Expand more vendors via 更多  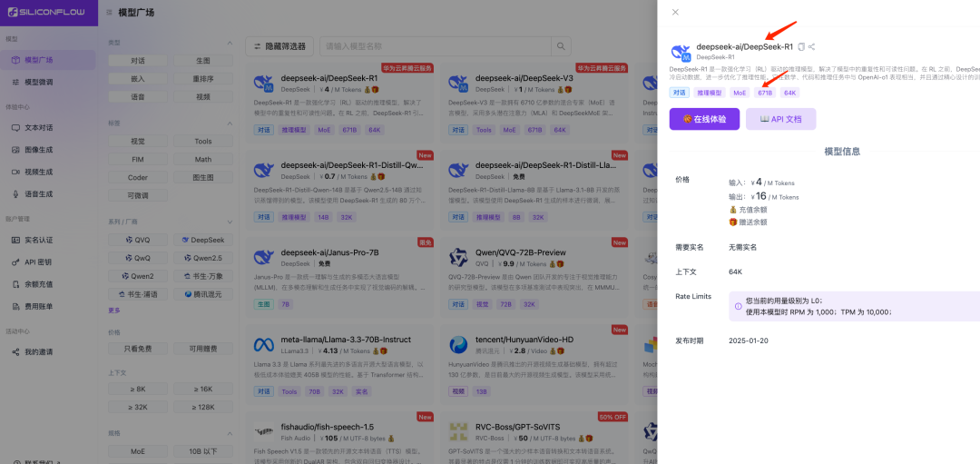(x=114, y=311)
